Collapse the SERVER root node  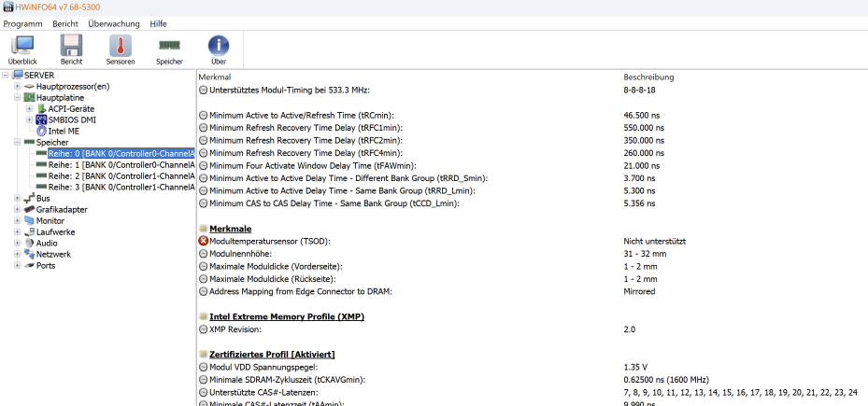click(6, 76)
